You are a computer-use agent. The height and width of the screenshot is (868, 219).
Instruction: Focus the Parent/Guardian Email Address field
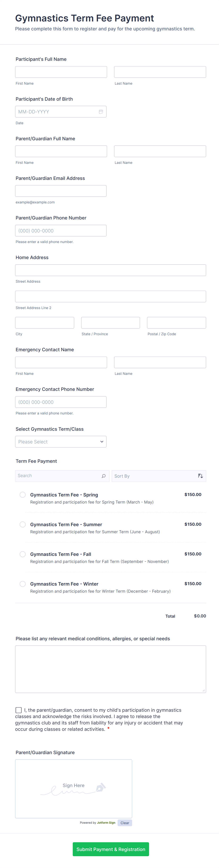(61, 191)
